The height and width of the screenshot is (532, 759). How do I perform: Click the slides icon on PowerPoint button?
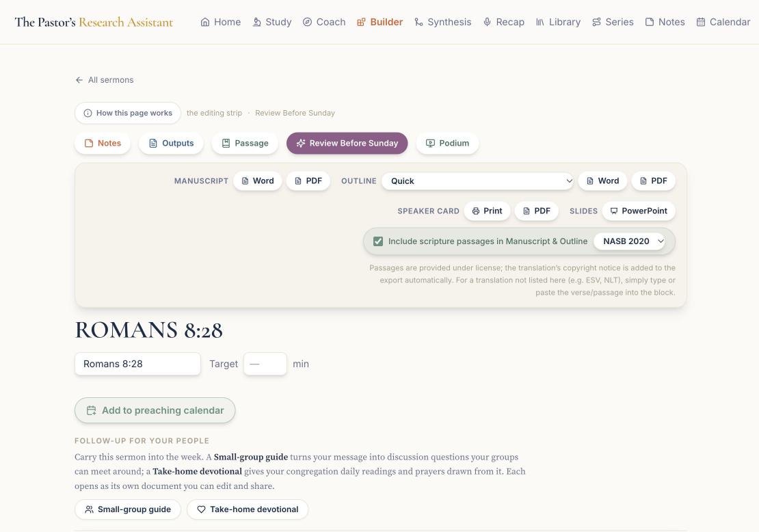click(614, 211)
